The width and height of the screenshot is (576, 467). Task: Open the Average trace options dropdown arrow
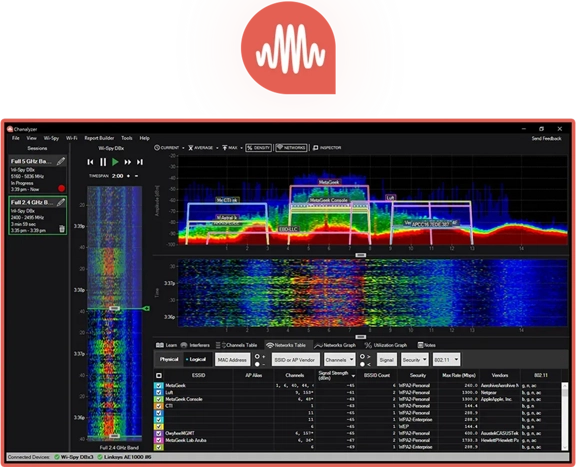coord(217,148)
